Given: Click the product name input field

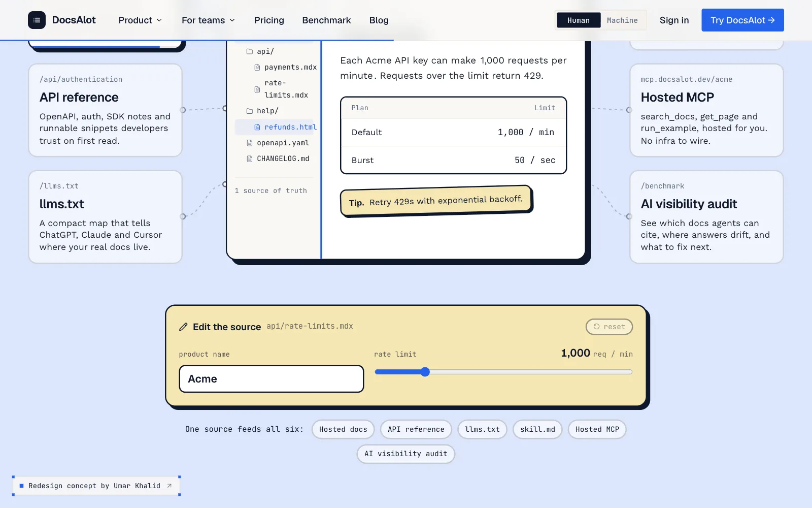Looking at the screenshot, I should (272, 379).
